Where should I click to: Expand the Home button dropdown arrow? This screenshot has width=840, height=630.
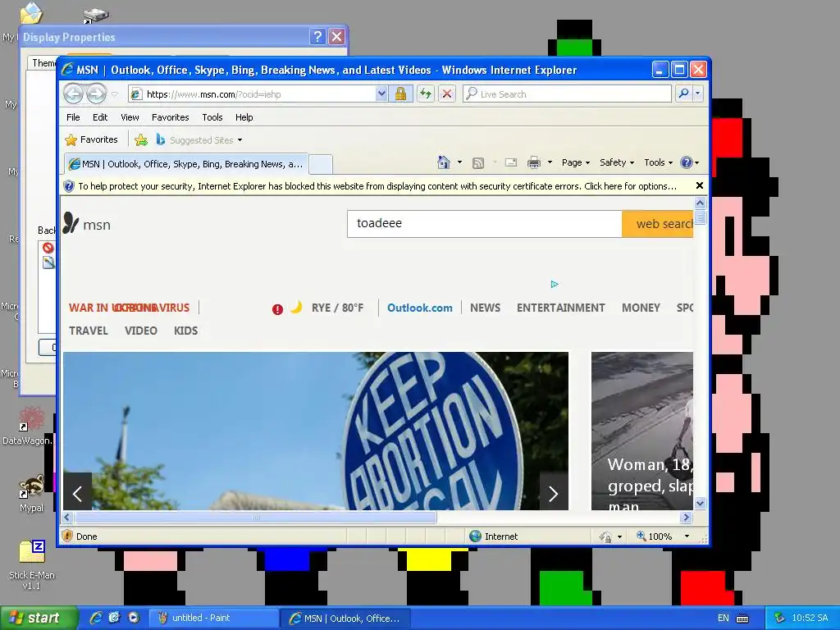pyautogui.click(x=459, y=162)
